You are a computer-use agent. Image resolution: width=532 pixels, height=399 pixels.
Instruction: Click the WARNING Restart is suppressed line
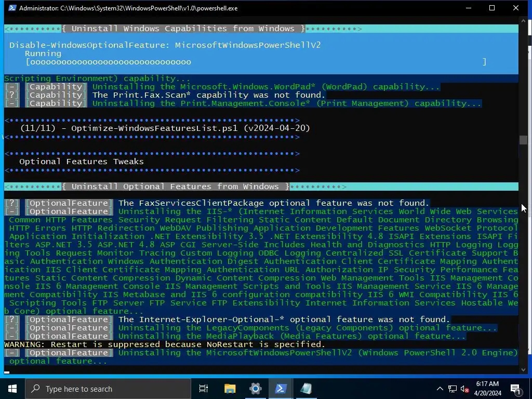(165, 344)
